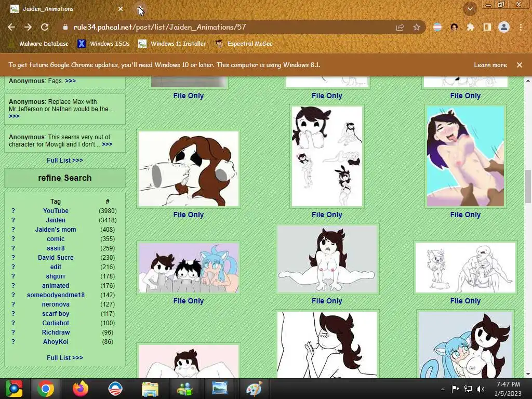Screen dimensions: 532x399
Task: Open question mark beside edit tag
Action: click(13, 267)
